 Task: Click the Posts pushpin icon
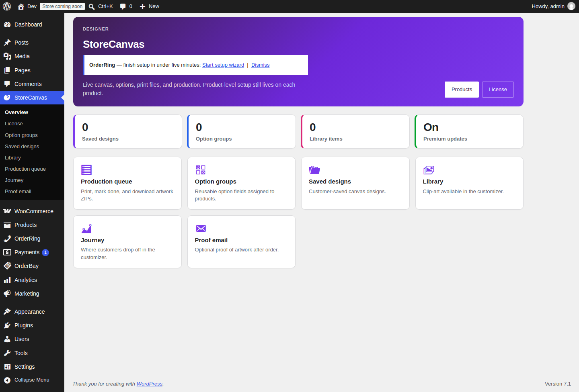[x=7, y=43]
